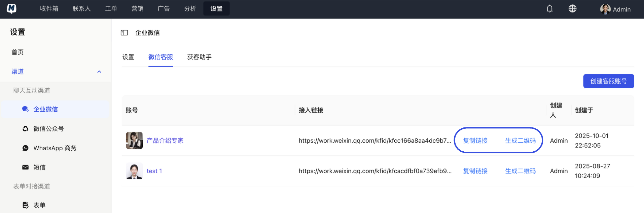Click the app logo in top-left corner

(x=11, y=9)
